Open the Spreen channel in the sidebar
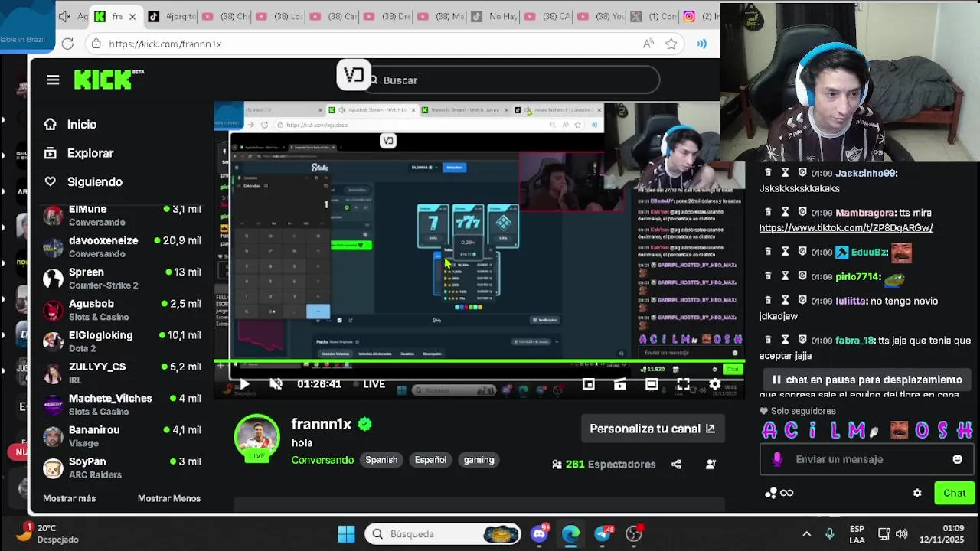Screen dimensions: 980x551 tap(122, 278)
